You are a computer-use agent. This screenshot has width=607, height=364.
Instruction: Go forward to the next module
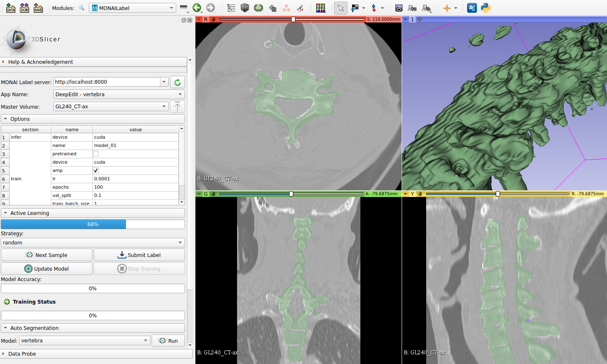(x=210, y=7)
